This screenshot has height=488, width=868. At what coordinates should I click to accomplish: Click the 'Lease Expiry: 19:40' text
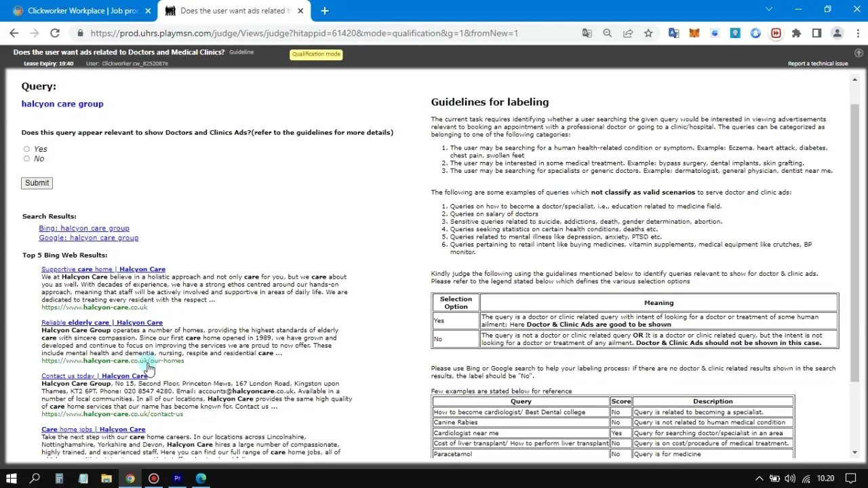(x=48, y=64)
